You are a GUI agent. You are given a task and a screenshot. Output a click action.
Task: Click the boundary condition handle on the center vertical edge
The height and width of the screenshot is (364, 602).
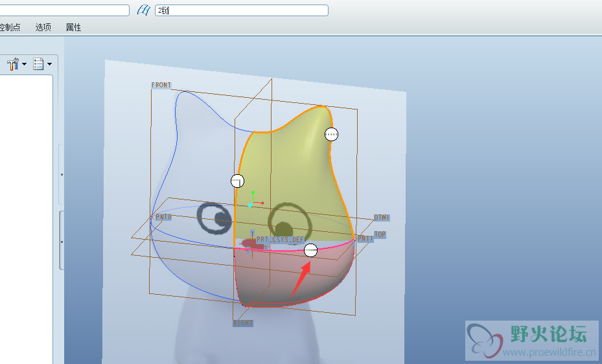tap(238, 181)
